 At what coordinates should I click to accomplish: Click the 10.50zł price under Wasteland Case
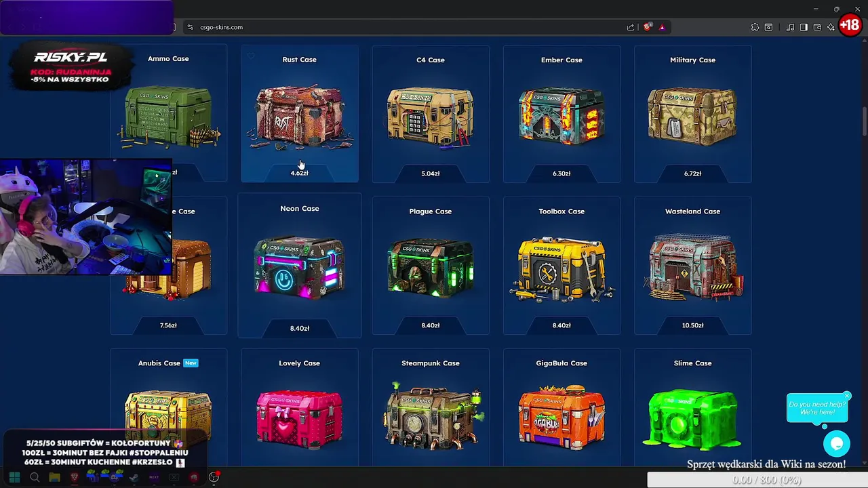point(692,325)
